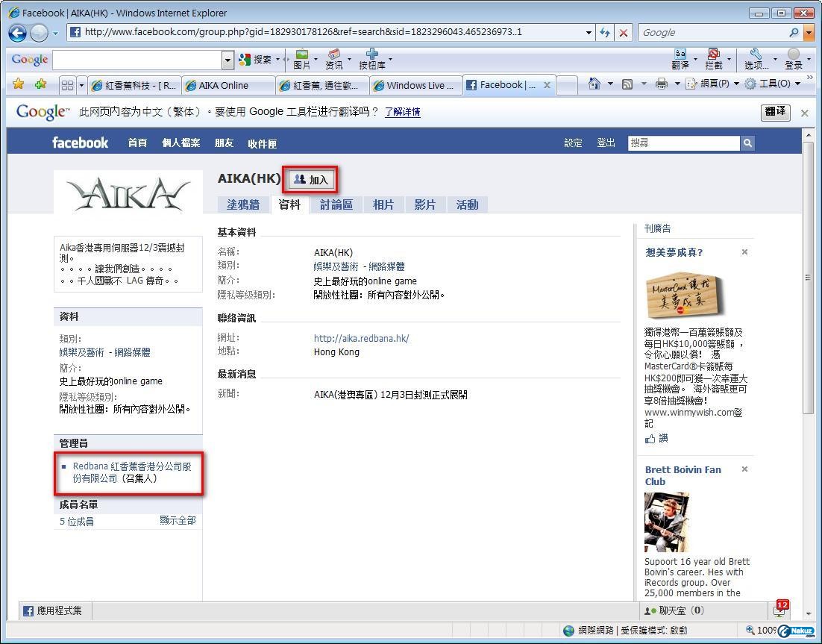Viewport: 822px width, 644px height.
Task: Refresh the page using the address bar icon
Action: tap(605, 32)
